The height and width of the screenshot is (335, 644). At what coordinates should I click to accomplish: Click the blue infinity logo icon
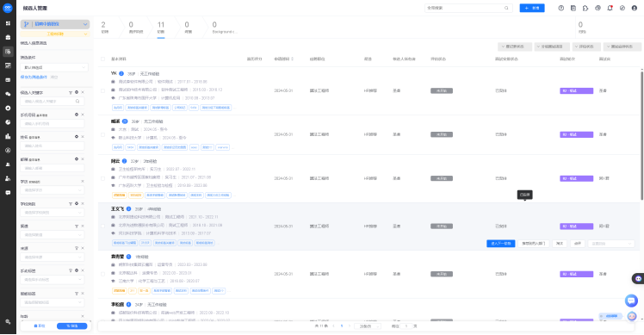click(x=8, y=8)
